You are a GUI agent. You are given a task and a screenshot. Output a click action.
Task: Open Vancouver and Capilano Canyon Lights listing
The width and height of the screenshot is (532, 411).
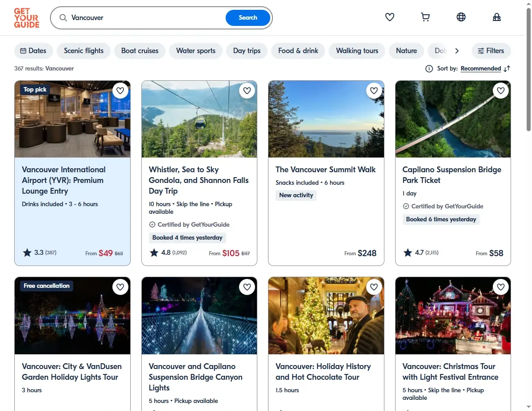195,377
